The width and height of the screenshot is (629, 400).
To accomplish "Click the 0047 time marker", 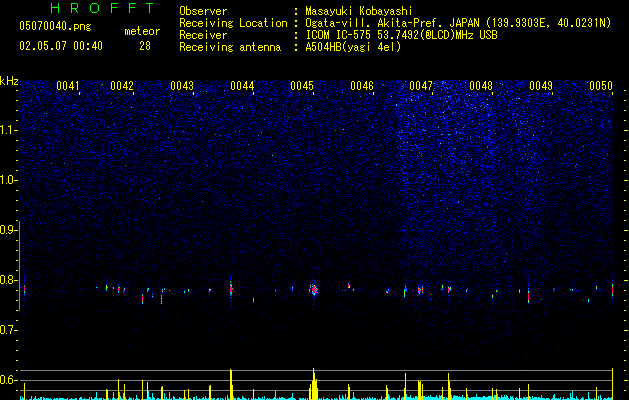I will (x=421, y=86).
